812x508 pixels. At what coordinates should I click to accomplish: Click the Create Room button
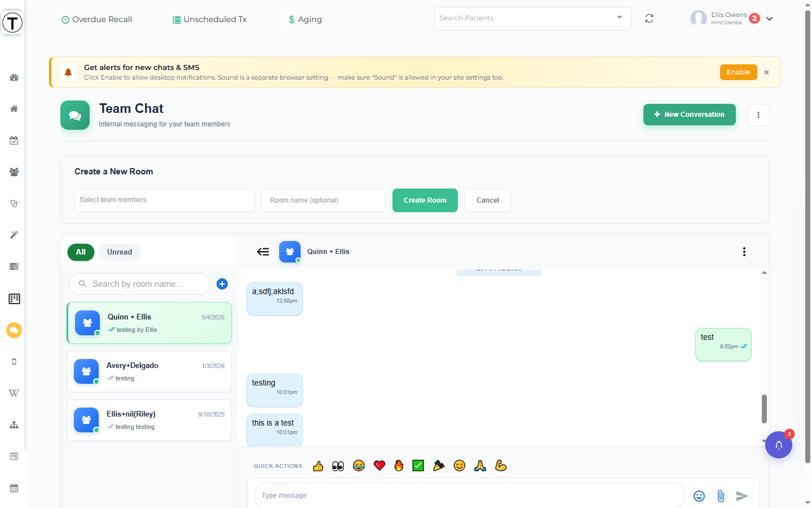tap(425, 200)
